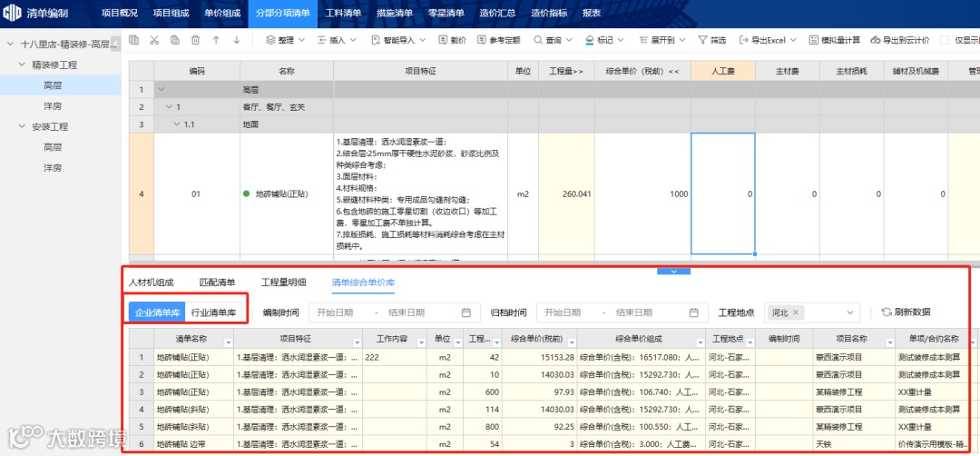Click the paste clipboard icon

point(175,40)
